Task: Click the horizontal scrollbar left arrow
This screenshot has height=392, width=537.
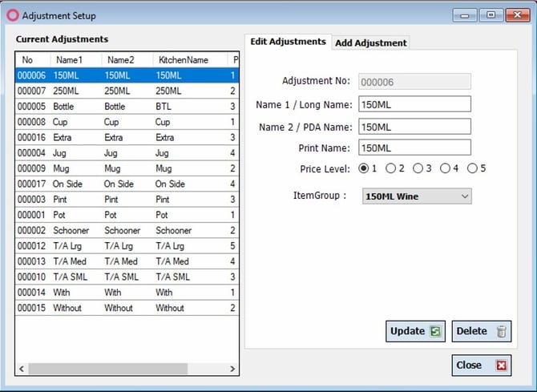Action: point(22,369)
